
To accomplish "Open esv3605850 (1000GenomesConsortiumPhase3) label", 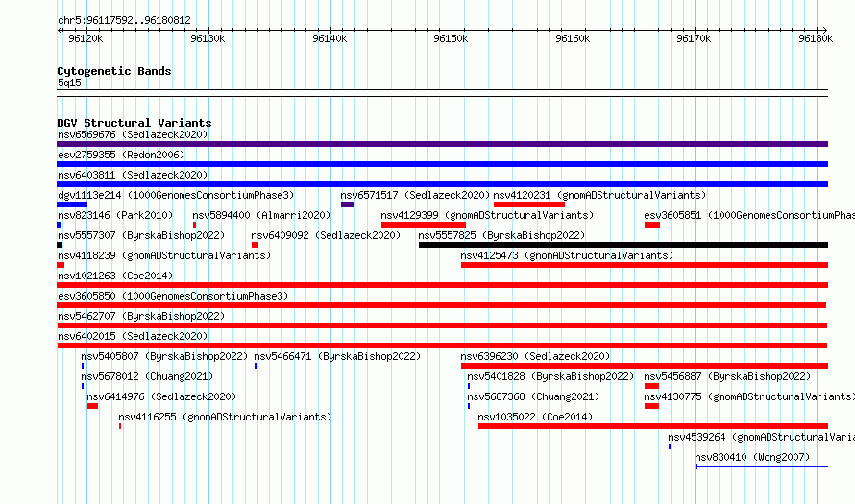I will click(x=173, y=296).
